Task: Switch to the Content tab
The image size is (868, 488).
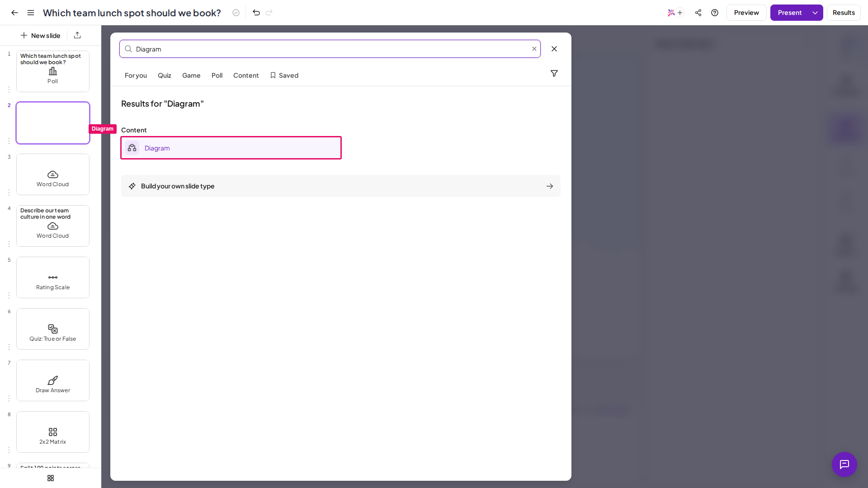Action: [x=246, y=75]
